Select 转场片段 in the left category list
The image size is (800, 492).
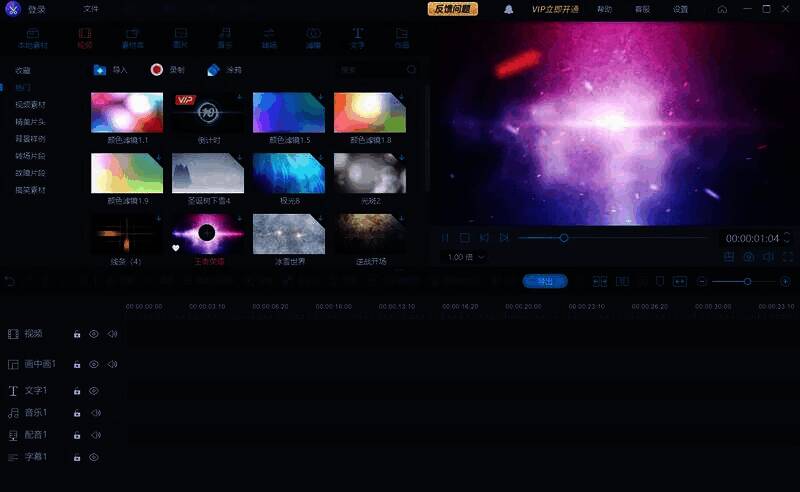(30, 156)
